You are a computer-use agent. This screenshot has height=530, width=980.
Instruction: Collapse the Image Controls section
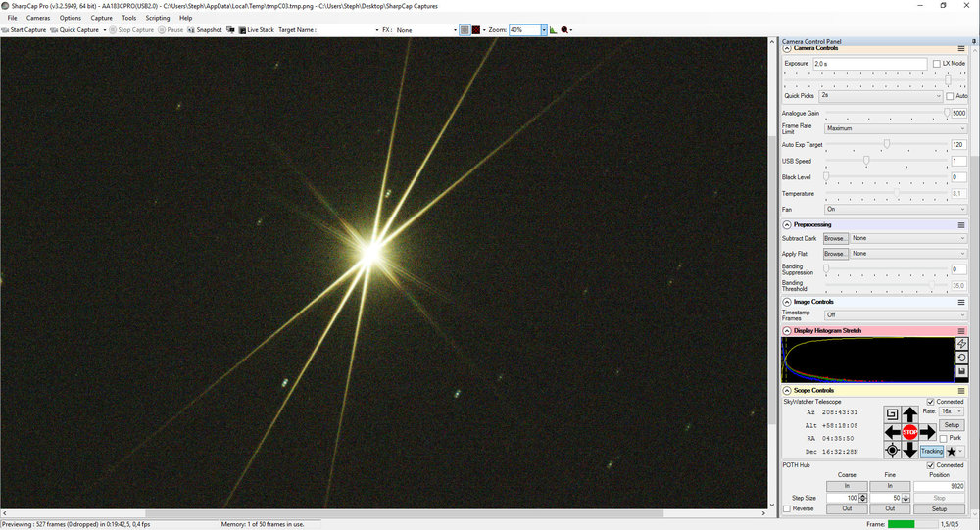787,302
